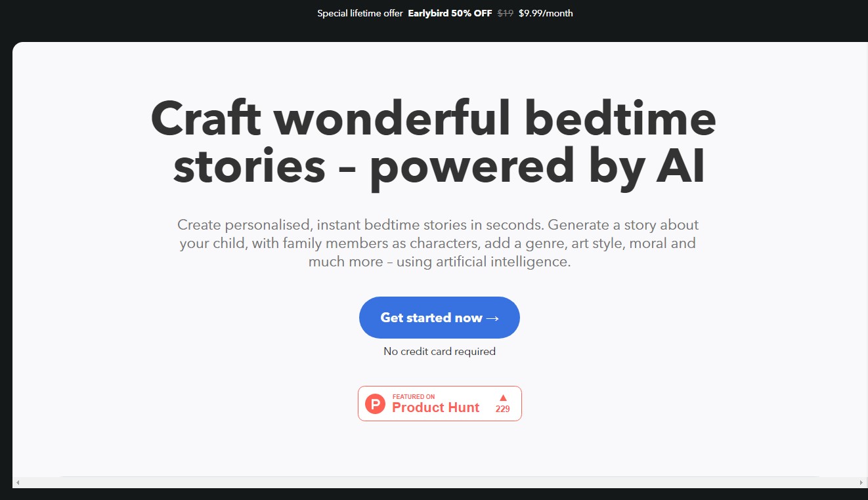This screenshot has height=500, width=868.
Task: Click the arrow inside Get started button
Action: point(492,318)
